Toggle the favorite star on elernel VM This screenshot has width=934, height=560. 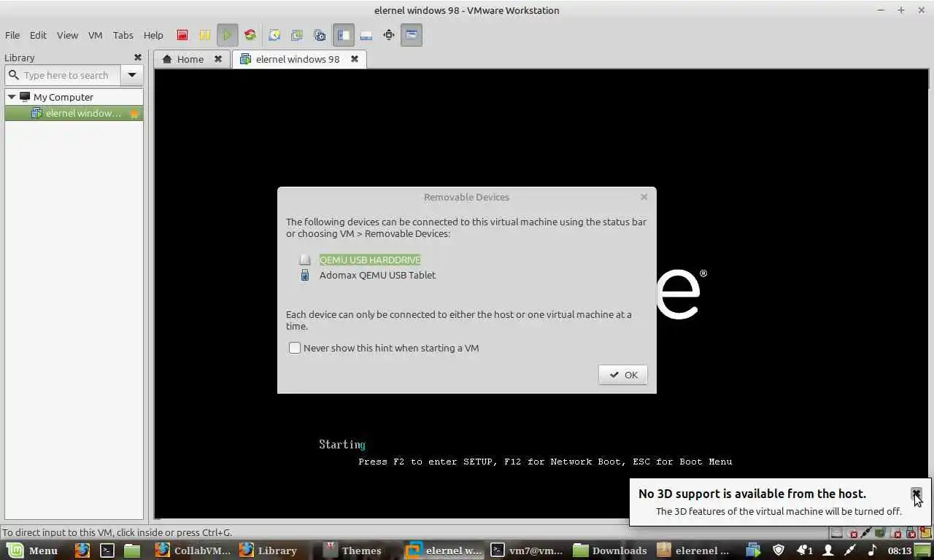[x=134, y=113]
